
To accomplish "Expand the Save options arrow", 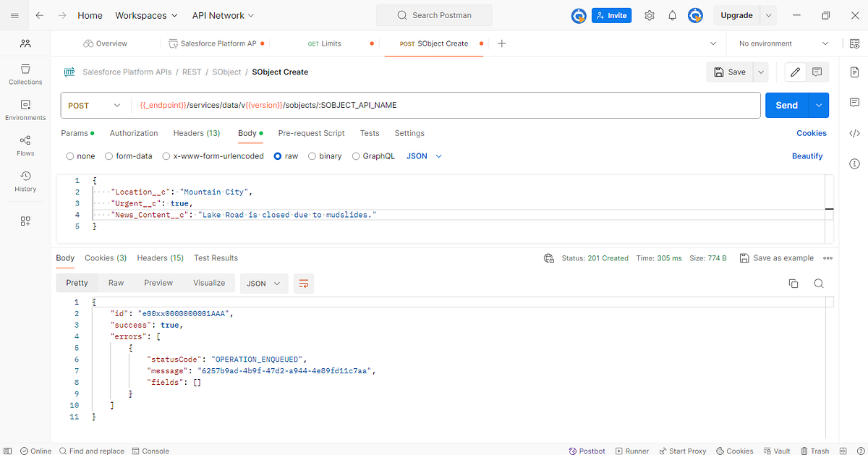I will pyautogui.click(x=760, y=72).
